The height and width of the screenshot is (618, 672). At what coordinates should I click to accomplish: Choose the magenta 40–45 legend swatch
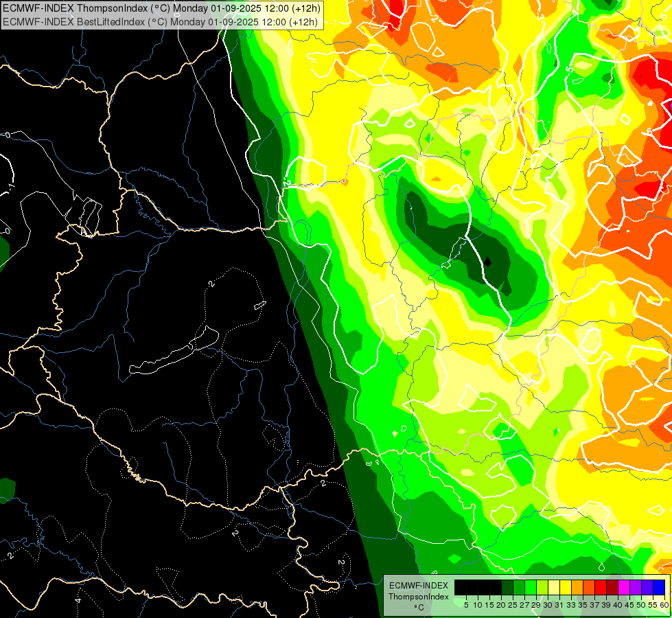[x=624, y=587]
